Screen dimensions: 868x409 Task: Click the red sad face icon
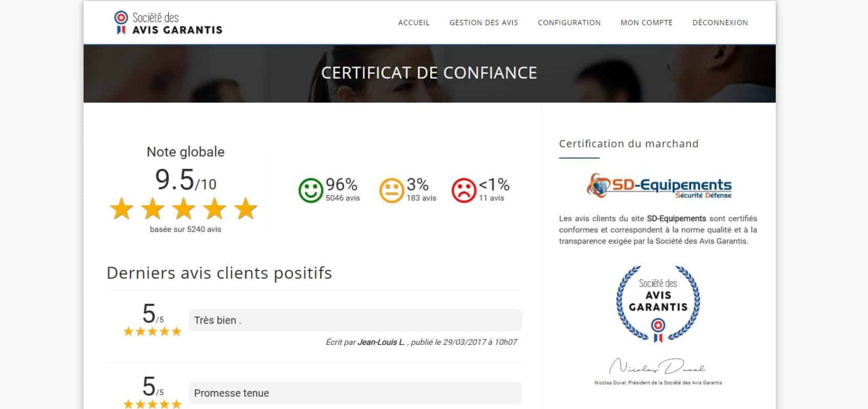(464, 191)
